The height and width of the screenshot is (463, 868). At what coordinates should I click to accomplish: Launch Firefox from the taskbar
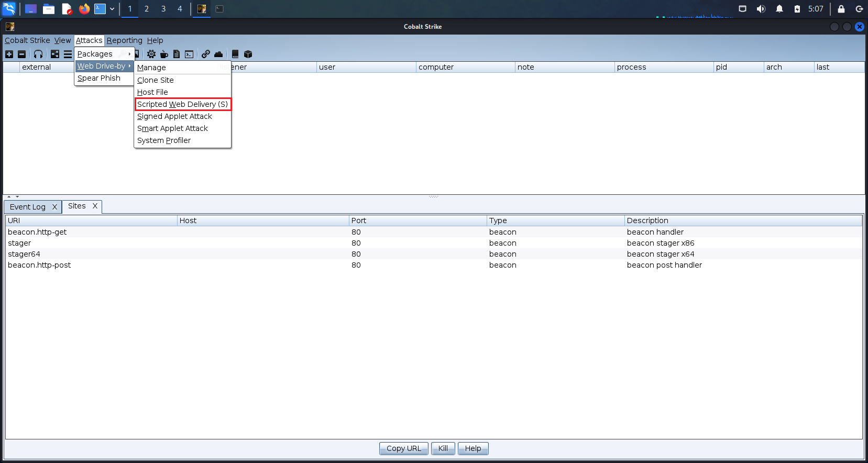(x=84, y=9)
